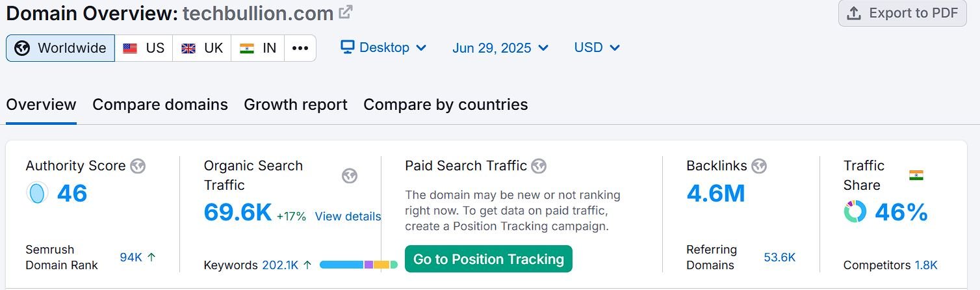
Task: Select the Worldwide database toggle
Action: (60, 48)
